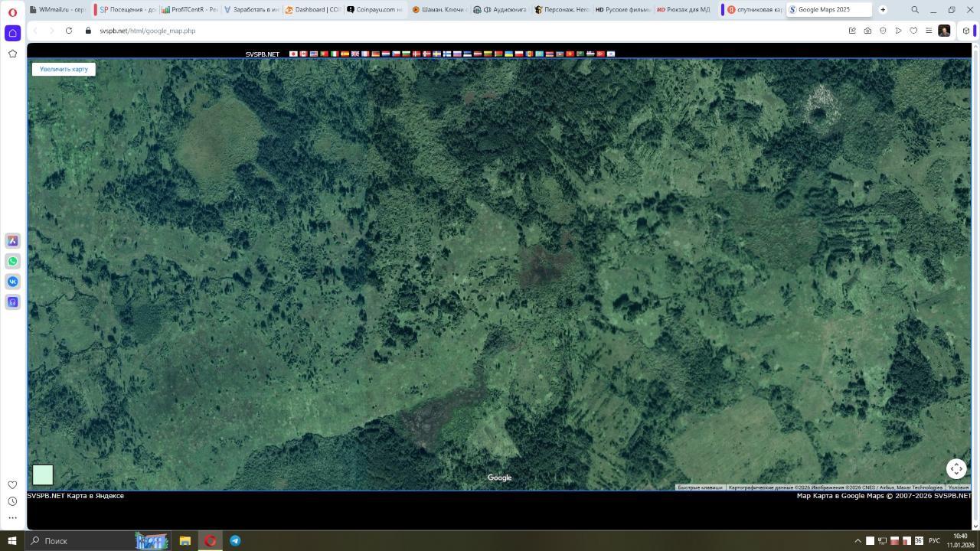Viewport: 980px width, 551px height.
Task: Click the "Увеличить карту" button
Action: [64, 69]
